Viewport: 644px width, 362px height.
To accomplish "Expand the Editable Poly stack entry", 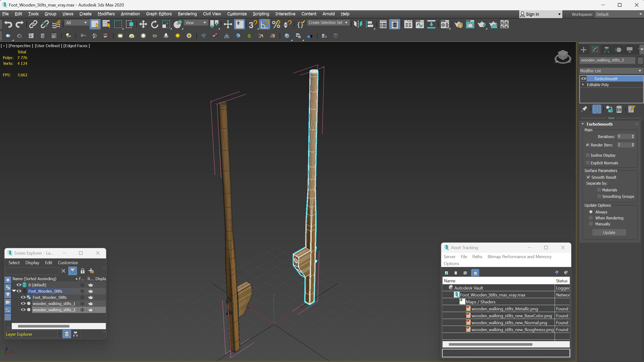I will click(583, 85).
